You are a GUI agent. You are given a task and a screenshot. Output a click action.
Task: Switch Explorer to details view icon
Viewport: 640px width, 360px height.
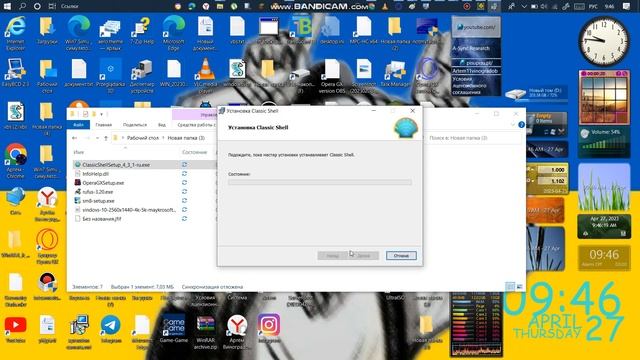[510, 287]
